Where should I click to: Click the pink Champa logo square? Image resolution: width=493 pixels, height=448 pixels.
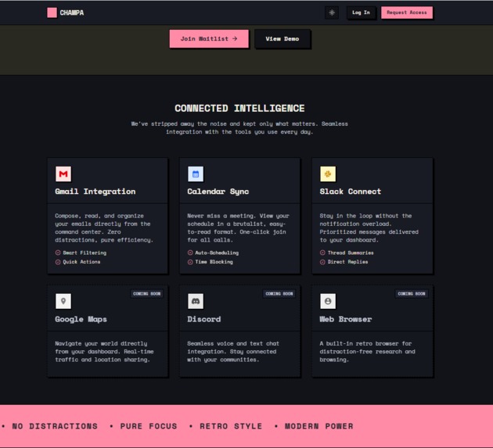pos(52,13)
